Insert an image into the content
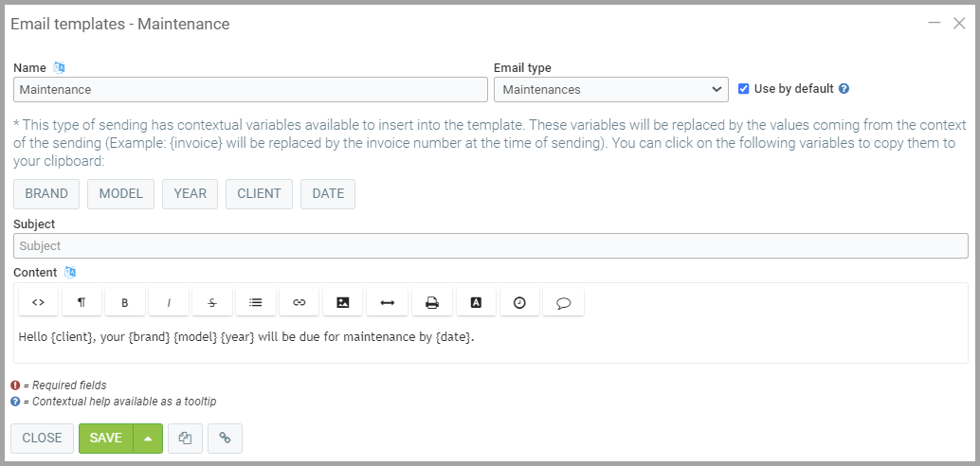The image size is (980, 466). [x=343, y=302]
